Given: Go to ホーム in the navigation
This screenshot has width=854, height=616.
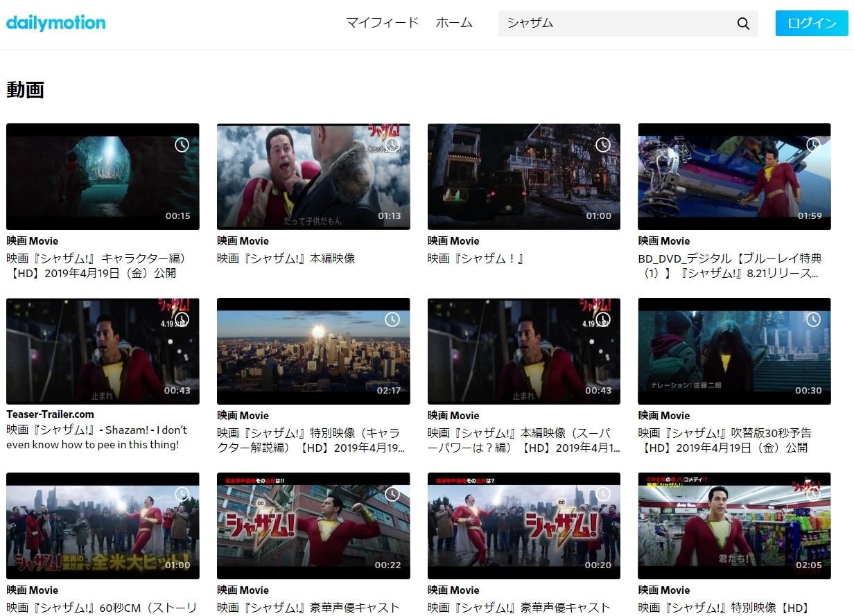Looking at the screenshot, I should click(454, 23).
